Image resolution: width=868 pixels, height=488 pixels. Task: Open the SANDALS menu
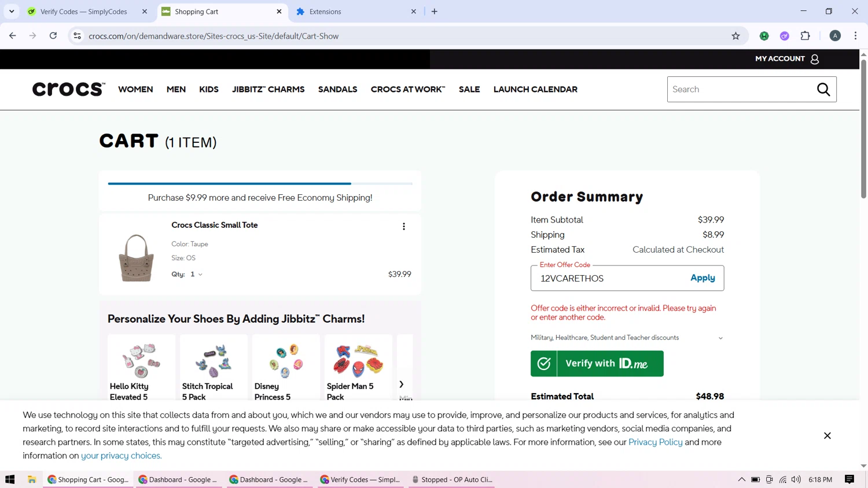(337, 89)
